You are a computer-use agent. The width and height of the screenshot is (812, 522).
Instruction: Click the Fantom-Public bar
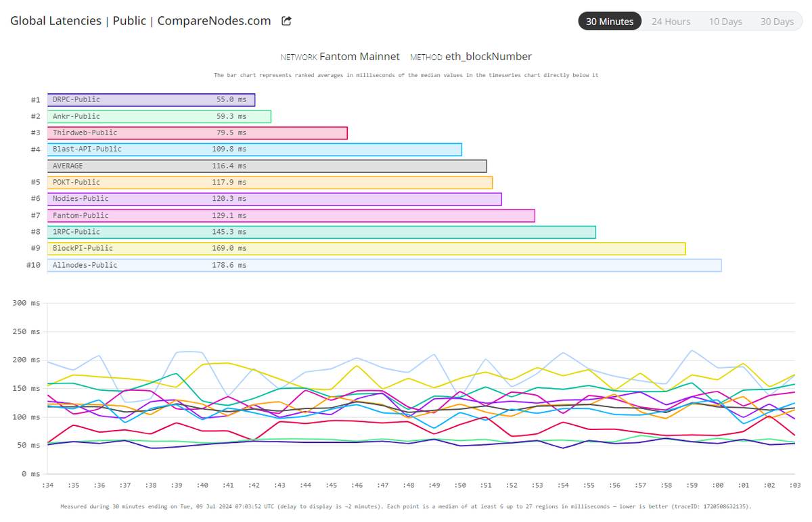291,215
